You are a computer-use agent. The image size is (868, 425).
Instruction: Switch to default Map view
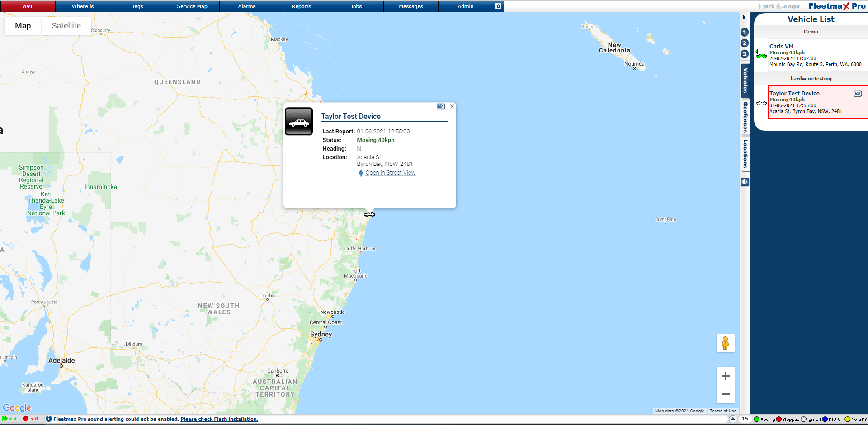tap(23, 26)
